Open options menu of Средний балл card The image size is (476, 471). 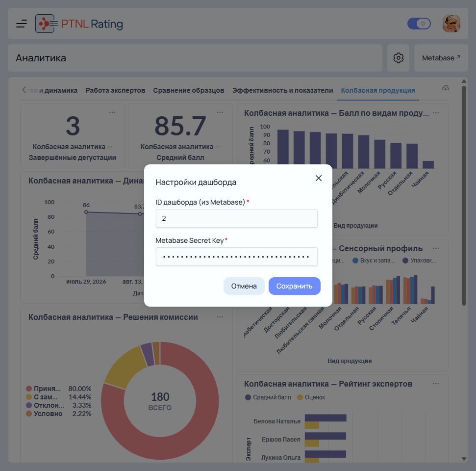[x=220, y=112]
